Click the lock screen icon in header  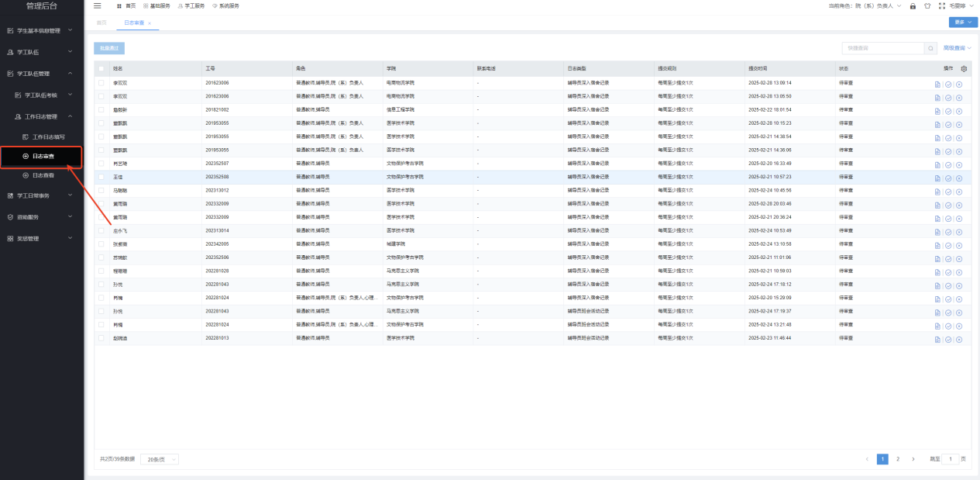coord(913,5)
